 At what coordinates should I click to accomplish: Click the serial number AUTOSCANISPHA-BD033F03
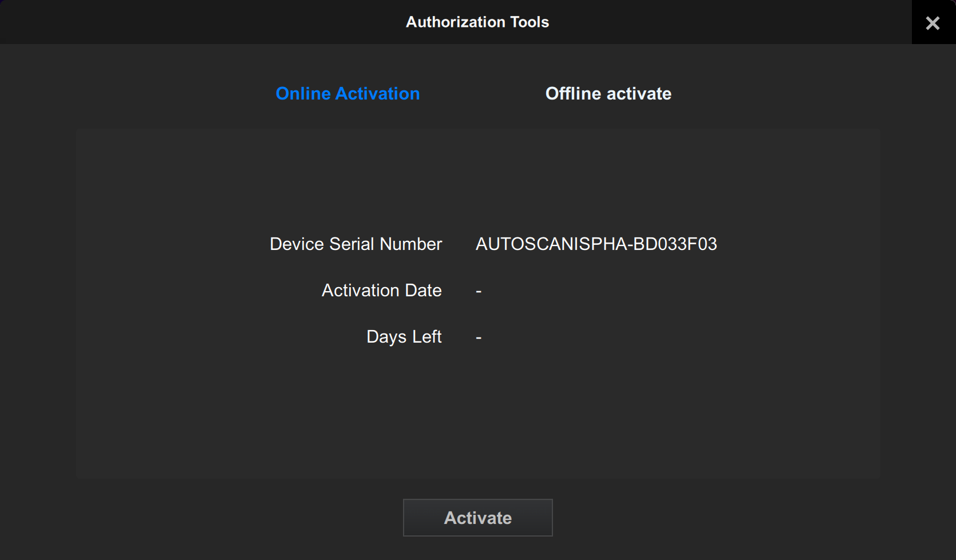tap(596, 244)
